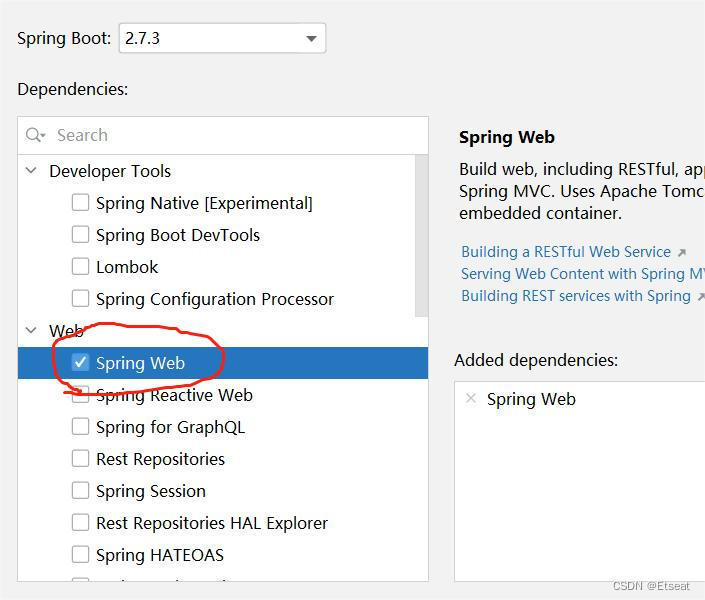This screenshot has height=600, width=705.
Task: Check Spring Boot DevTools checkbox
Action: [x=80, y=234]
